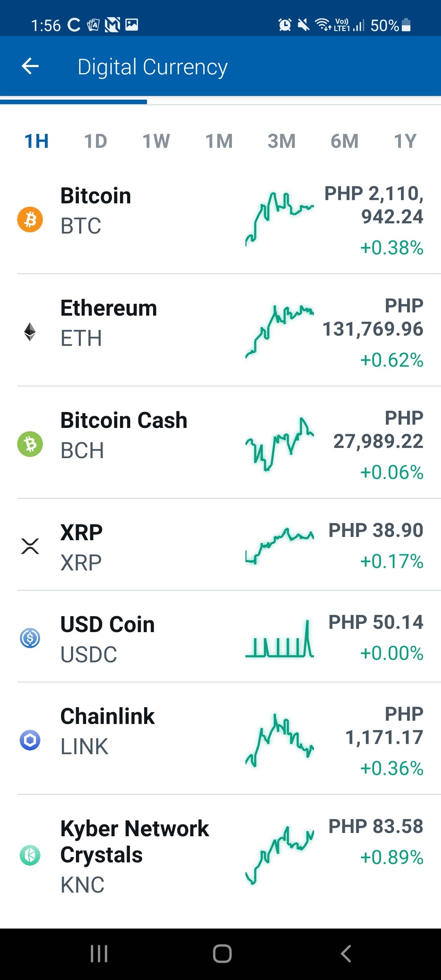Select the 1Y time range
Image resolution: width=441 pixels, height=980 pixels.
tap(405, 141)
